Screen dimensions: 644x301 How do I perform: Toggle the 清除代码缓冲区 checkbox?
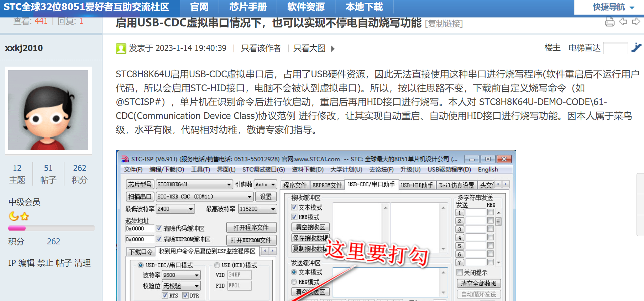[159, 228]
